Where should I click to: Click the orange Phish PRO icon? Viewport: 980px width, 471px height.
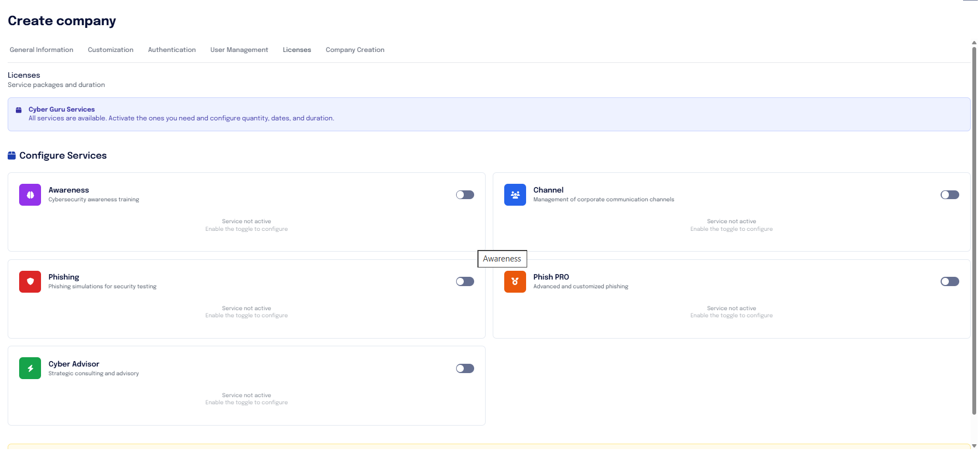pos(515,282)
